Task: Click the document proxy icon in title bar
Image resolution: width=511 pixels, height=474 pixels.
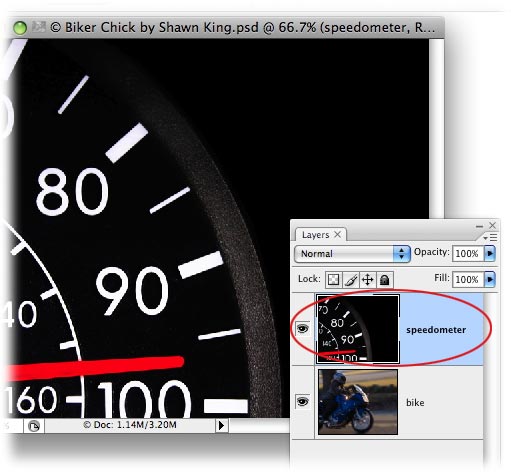Action: tap(39, 27)
